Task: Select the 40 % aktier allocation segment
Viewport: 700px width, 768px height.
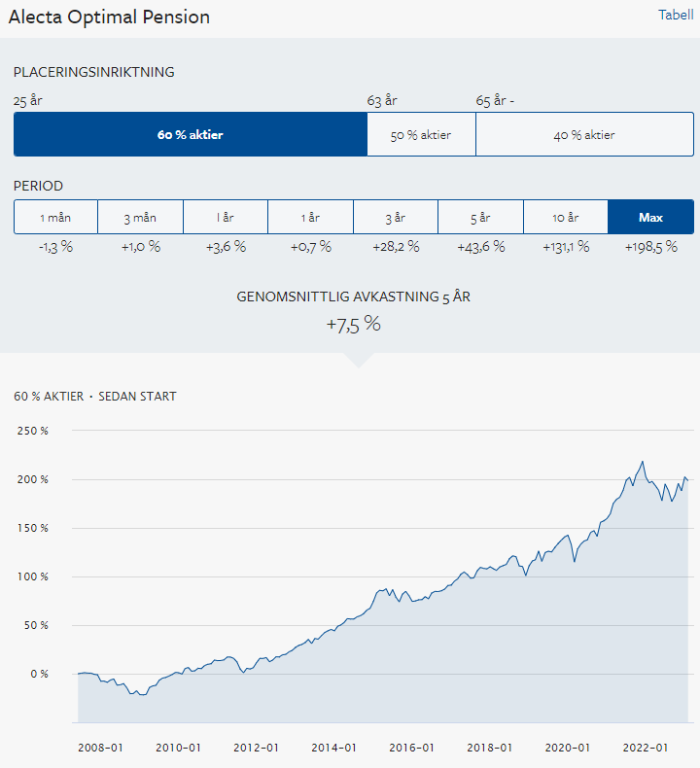Action: (x=584, y=135)
